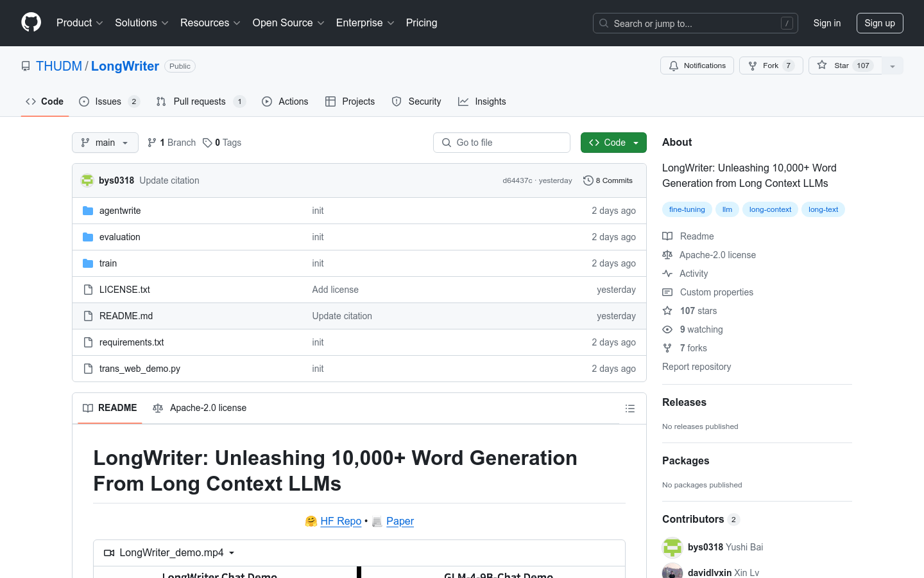
Task: Click Report repository link
Action: click(x=696, y=367)
